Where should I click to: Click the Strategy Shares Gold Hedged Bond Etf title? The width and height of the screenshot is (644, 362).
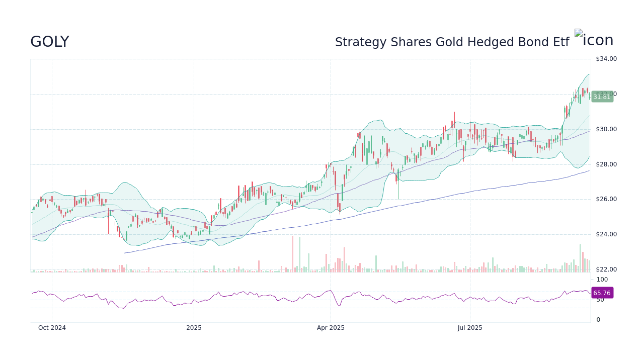(x=452, y=42)
